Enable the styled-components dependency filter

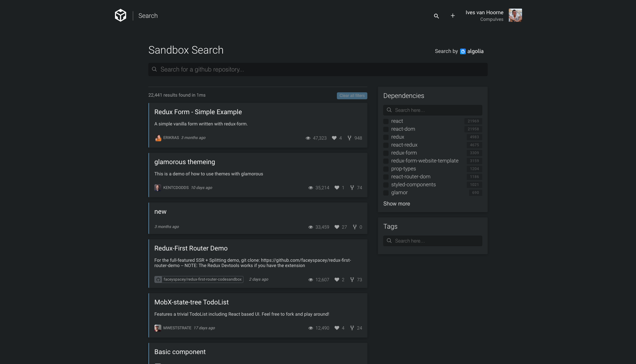tap(386, 185)
